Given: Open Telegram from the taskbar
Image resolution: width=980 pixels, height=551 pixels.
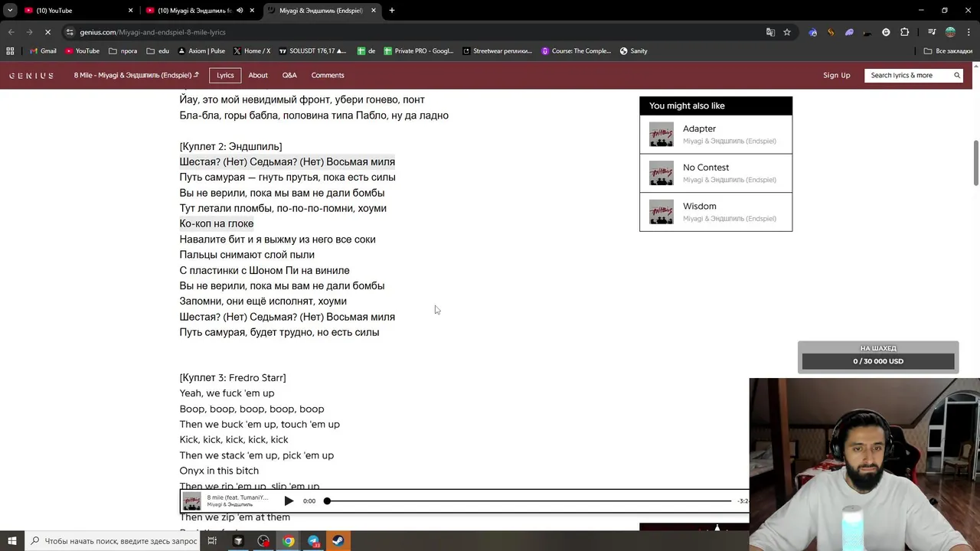Looking at the screenshot, I should 314,541.
